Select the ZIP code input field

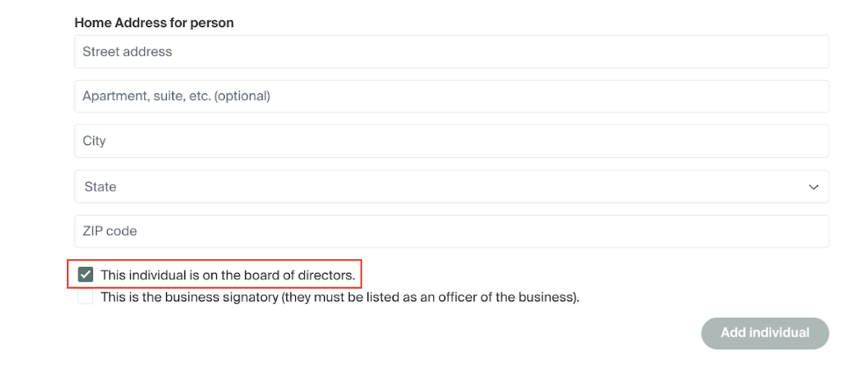[x=452, y=232]
